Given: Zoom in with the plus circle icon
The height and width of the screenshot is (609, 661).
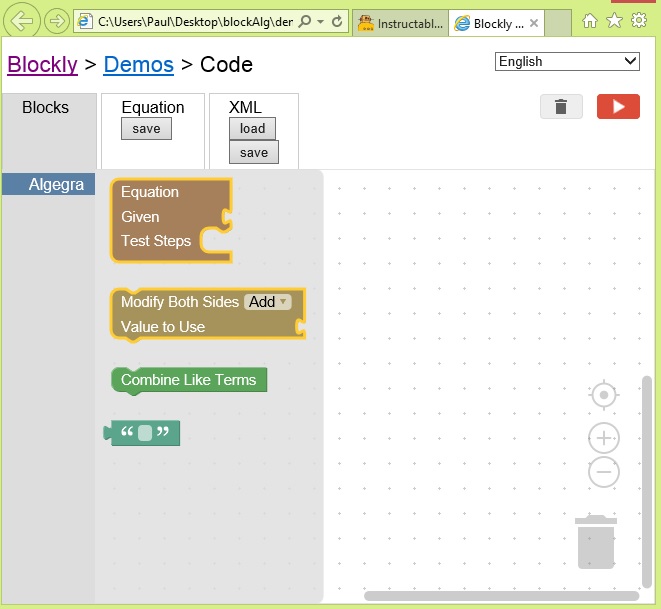Looking at the screenshot, I should pos(604,438).
